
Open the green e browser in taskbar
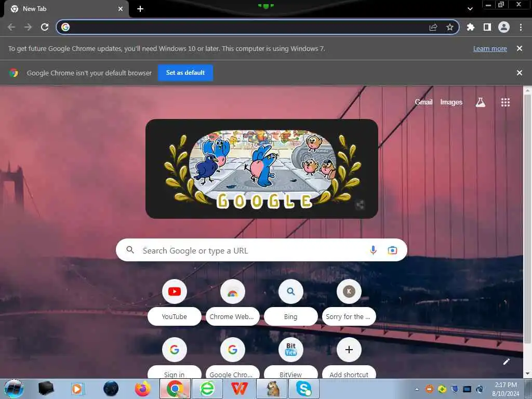pyautogui.click(x=207, y=389)
